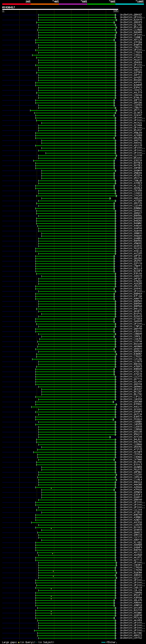This screenshot has width=146, height=644.
Task: Select hit label UniRef100_Q6MAA3
Action: tap(131, 387)
